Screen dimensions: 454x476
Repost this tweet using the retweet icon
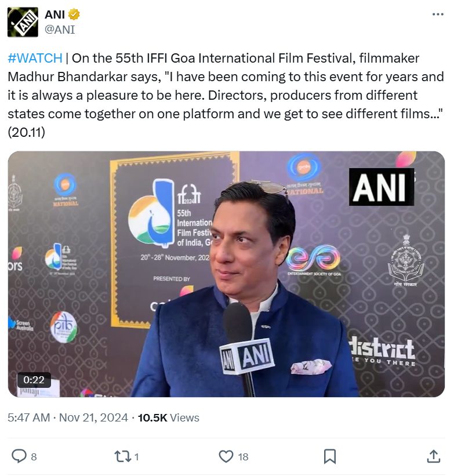click(122, 456)
